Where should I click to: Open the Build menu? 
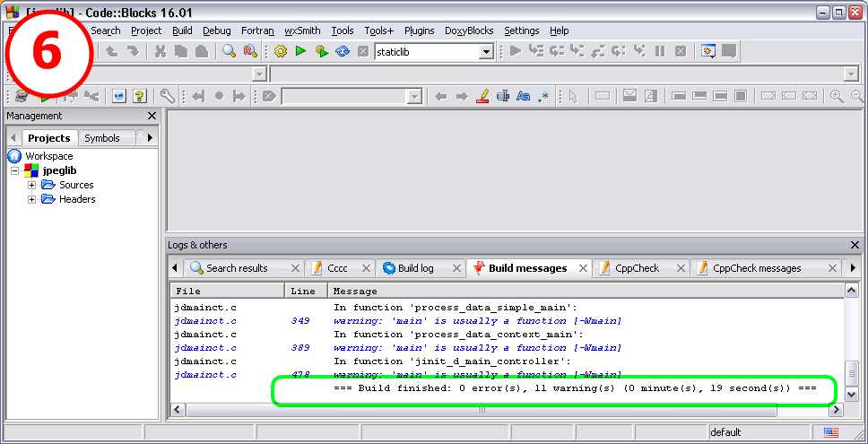182,30
